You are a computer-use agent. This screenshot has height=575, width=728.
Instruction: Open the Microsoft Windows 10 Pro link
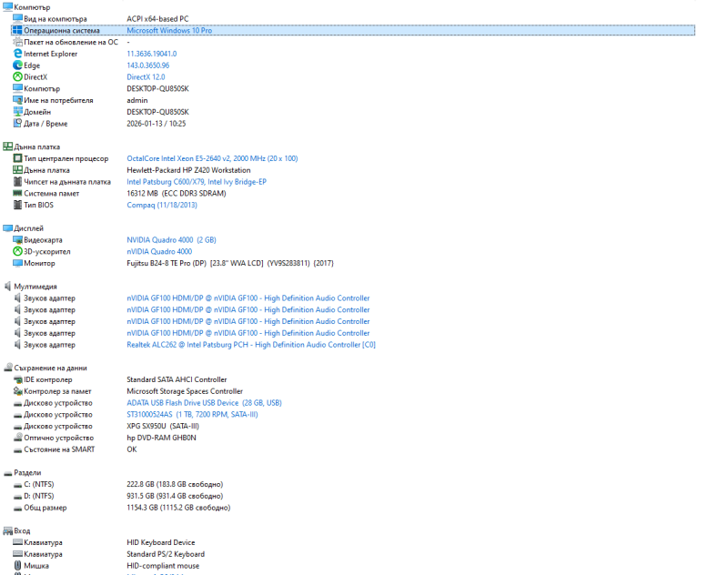tap(169, 30)
